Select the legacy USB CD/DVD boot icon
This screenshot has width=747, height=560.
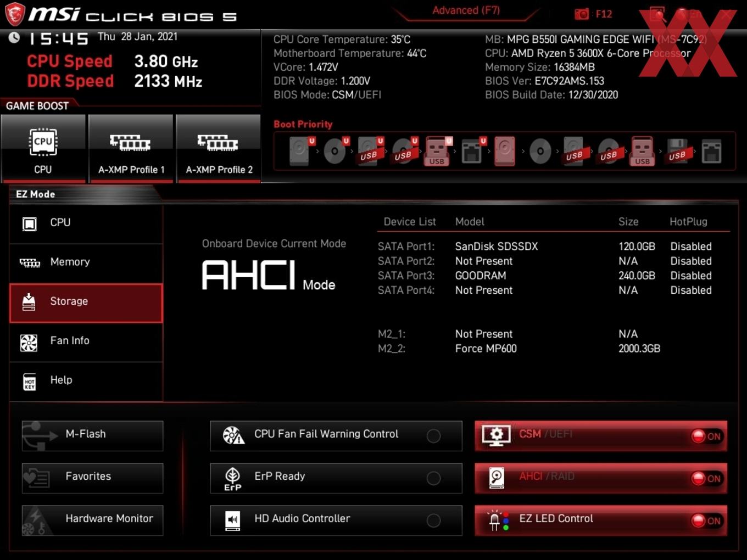609,151
